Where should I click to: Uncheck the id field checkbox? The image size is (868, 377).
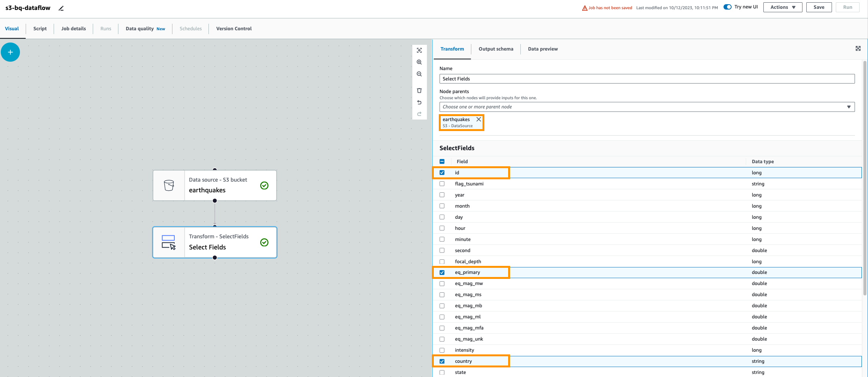pyautogui.click(x=442, y=173)
